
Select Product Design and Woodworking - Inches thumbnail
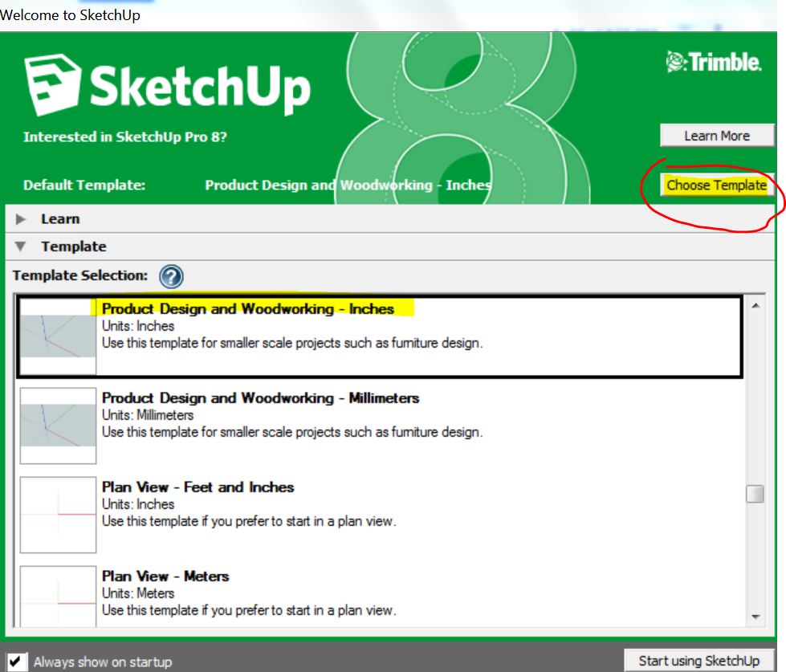tap(58, 336)
